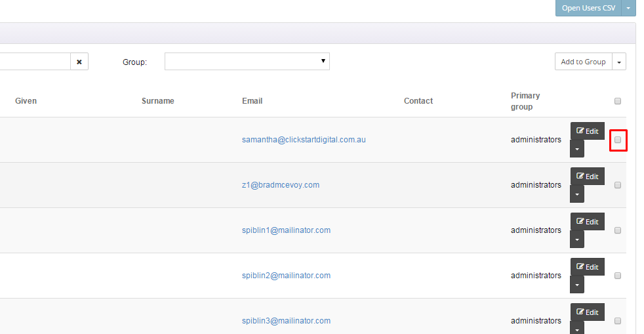Image resolution: width=644 pixels, height=334 pixels.
Task: Open the spiblin2@mailinator.com email link
Action: coord(287,275)
